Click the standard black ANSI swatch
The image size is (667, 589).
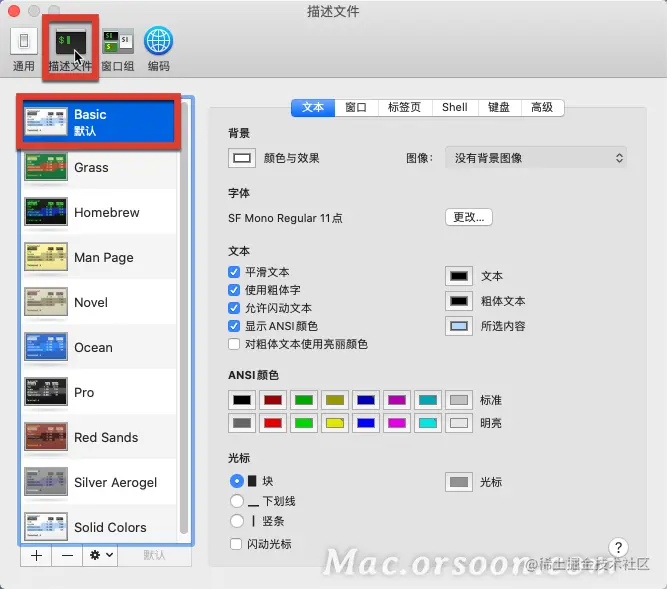[242, 400]
